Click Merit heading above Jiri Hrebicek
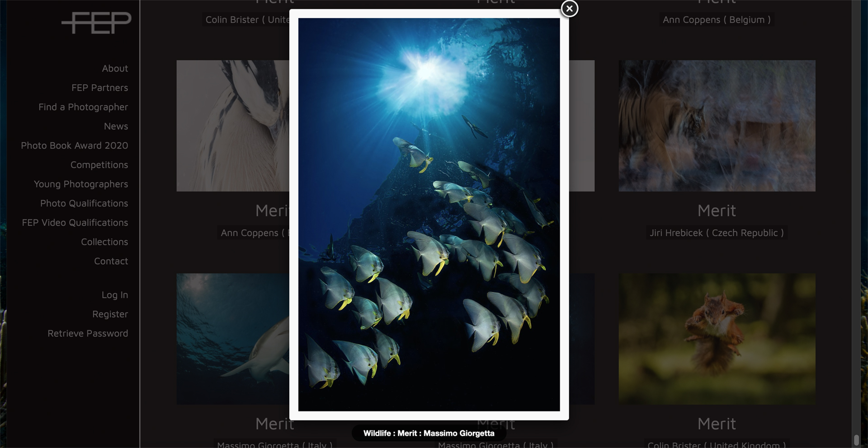868x448 pixels. point(717,211)
